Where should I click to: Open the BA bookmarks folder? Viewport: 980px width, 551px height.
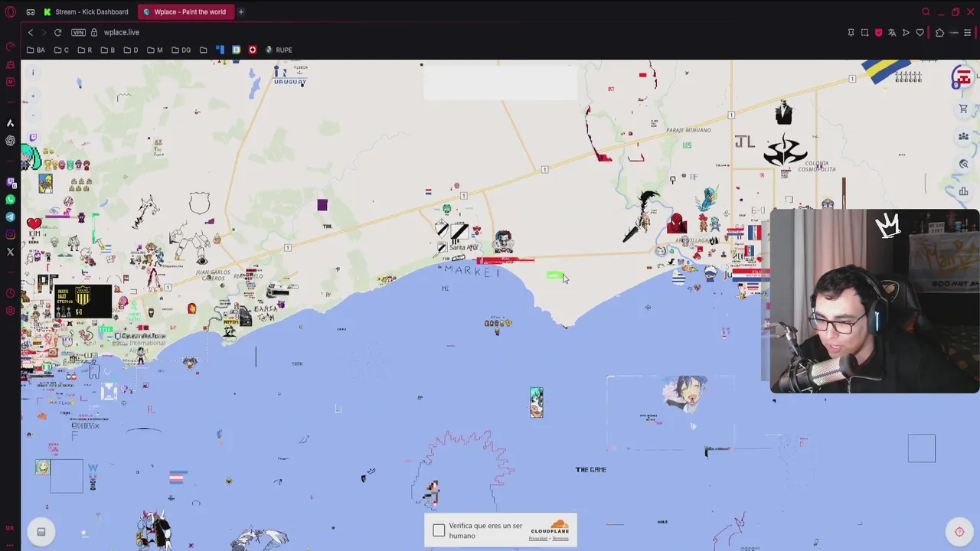coord(36,50)
